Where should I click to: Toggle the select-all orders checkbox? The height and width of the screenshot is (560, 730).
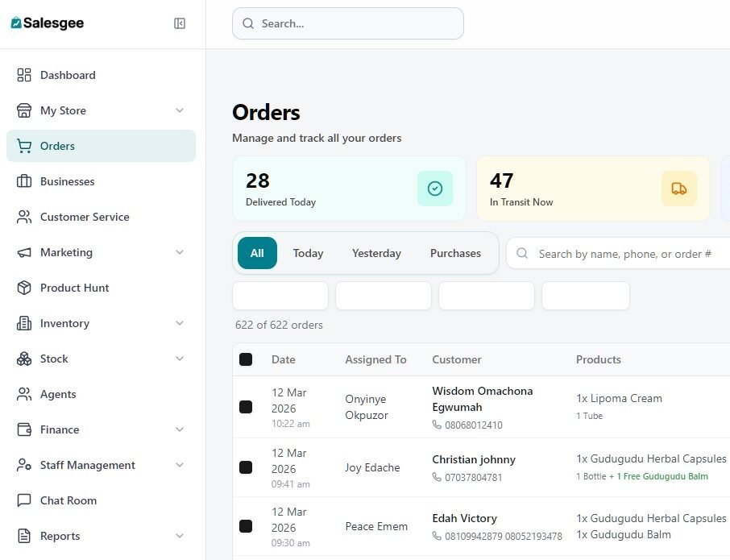coord(246,359)
